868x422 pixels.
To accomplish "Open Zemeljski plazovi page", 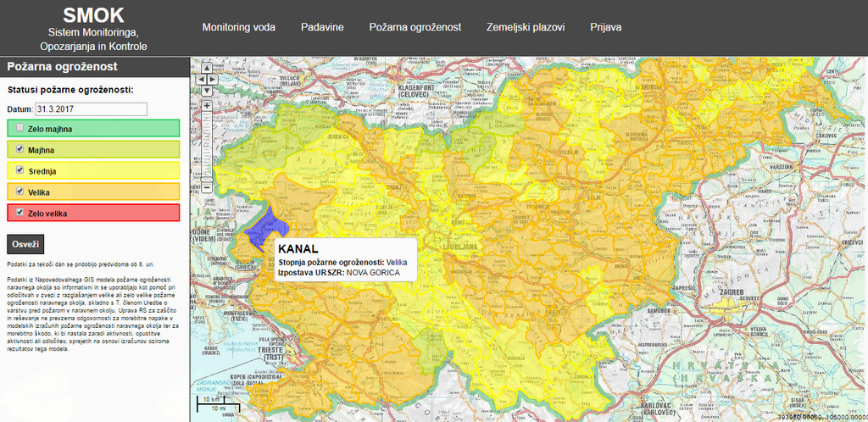I will pyautogui.click(x=526, y=27).
